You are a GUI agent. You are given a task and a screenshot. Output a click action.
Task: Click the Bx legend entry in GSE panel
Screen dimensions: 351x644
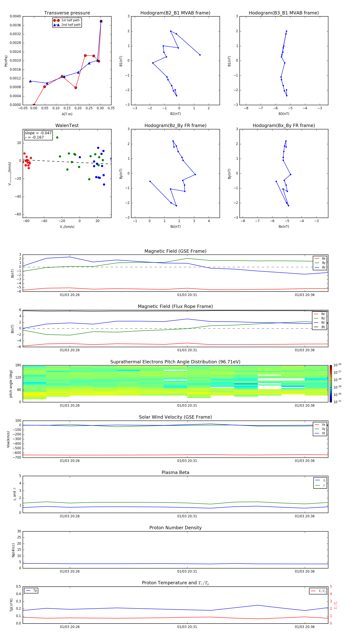click(320, 259)
